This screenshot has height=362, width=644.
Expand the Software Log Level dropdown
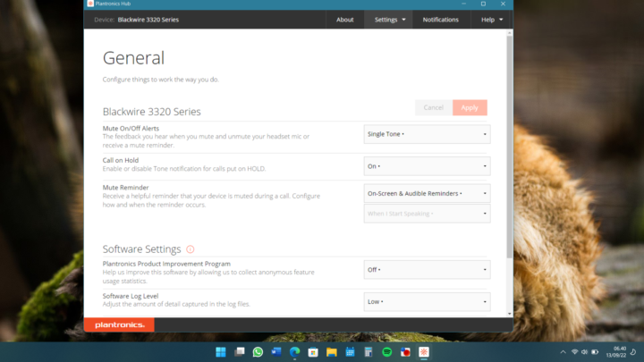tap(427, 302)
